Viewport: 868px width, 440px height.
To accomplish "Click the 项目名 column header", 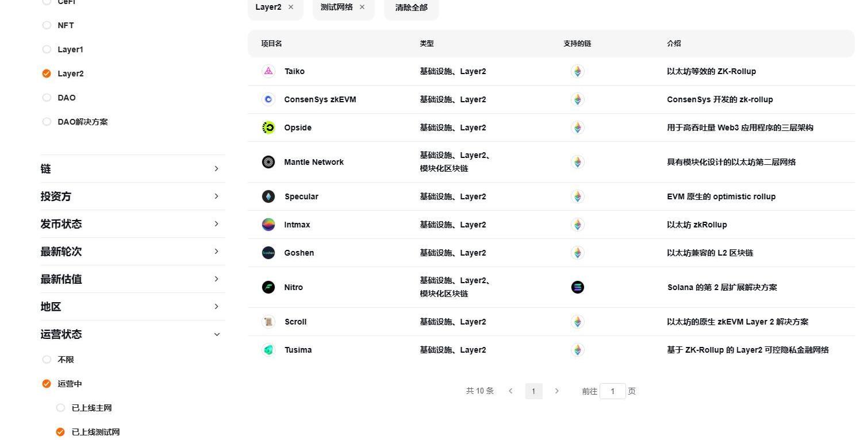I will click(x=271, y=44).
